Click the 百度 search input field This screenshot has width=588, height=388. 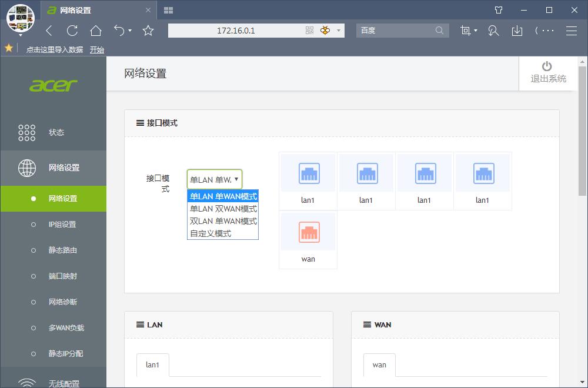pyautogui.click(x=394, y=31)
